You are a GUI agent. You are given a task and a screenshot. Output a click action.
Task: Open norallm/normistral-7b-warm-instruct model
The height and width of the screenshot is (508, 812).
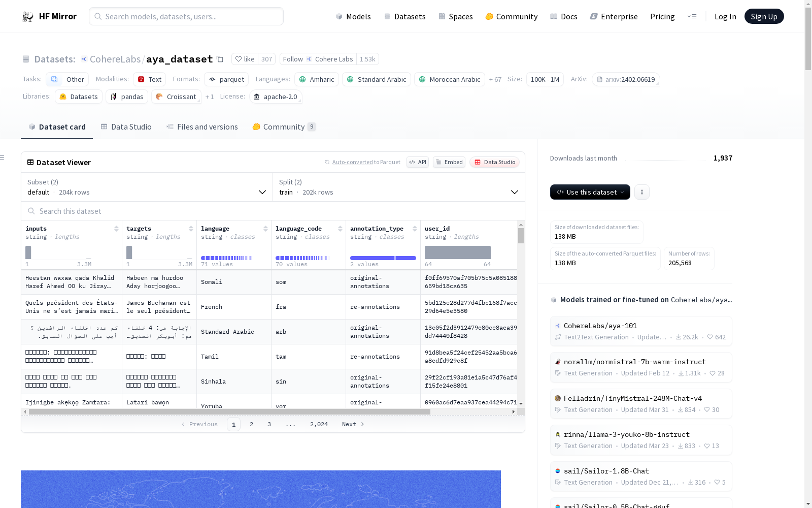[641, 367]
